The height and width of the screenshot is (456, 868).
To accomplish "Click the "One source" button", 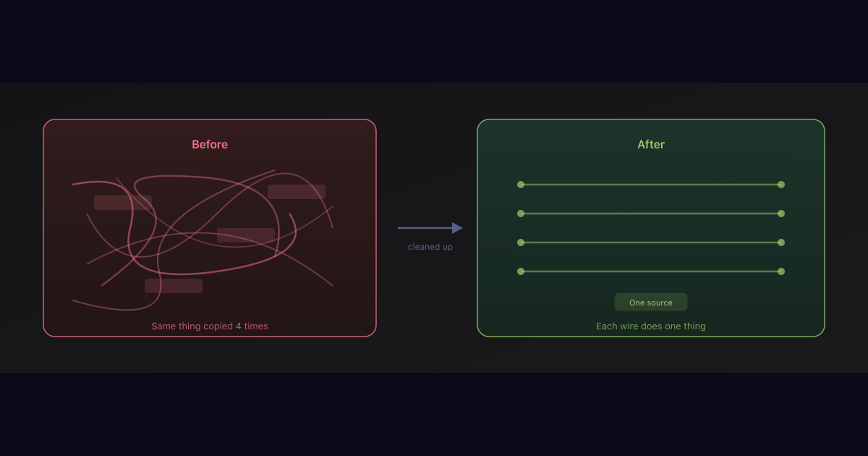I will [x=650, y=303].
